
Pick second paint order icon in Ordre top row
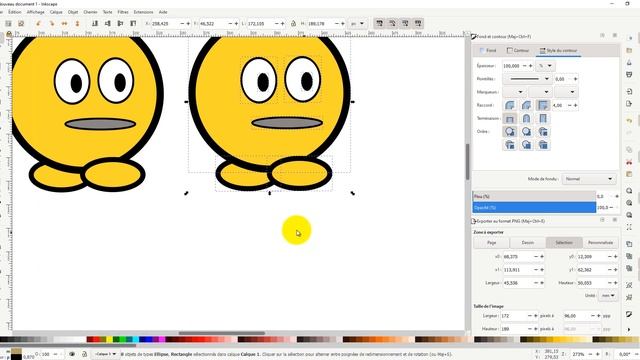point(527,131)
